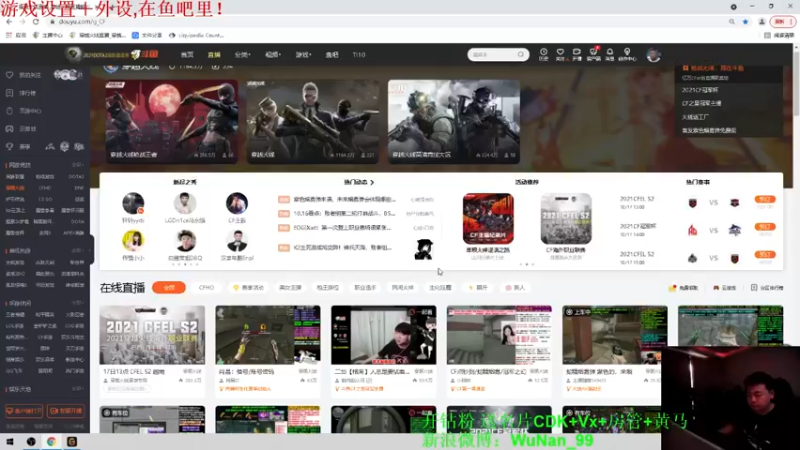The width and height of the screenshot is (800, 450).
Task: Open the followed channels heart icon
Action: pyautogui.click(x=560, y=54)
